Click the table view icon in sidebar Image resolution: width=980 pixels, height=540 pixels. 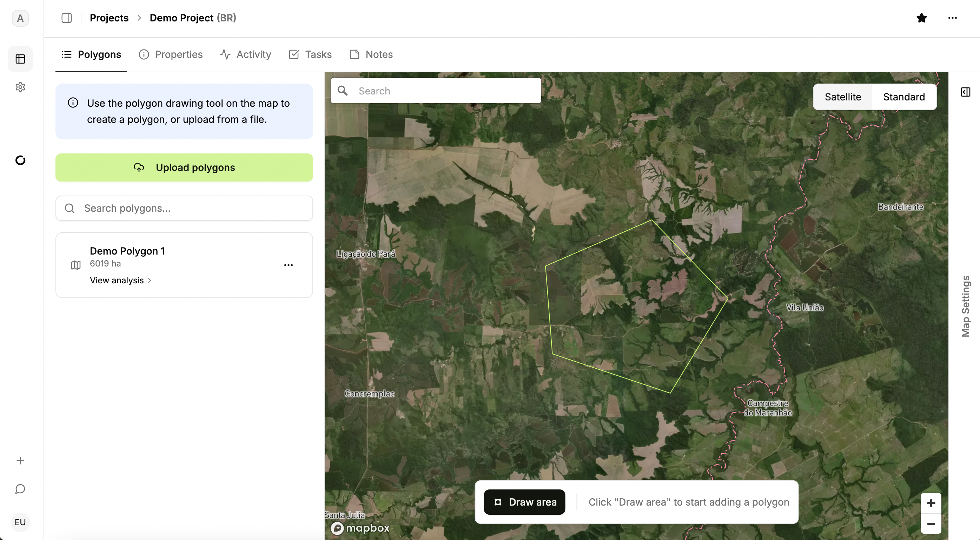[x=20, y=59]
